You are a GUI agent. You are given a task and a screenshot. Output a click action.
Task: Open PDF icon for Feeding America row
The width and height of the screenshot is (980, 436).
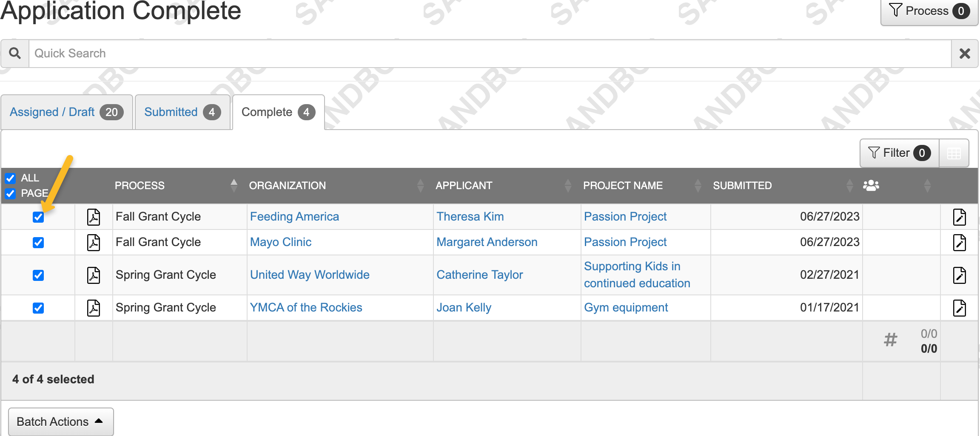pyautogui.click(x=94, y=217)
